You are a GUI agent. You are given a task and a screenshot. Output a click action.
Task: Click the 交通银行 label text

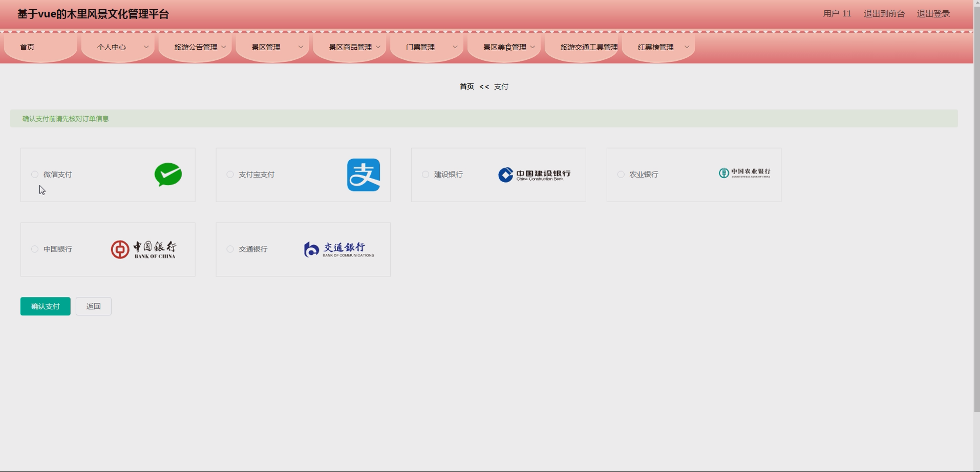pos(253,249)
